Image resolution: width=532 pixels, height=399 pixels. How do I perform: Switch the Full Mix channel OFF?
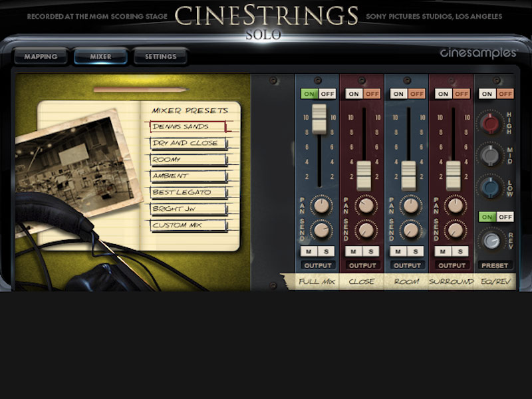(327, 94)
